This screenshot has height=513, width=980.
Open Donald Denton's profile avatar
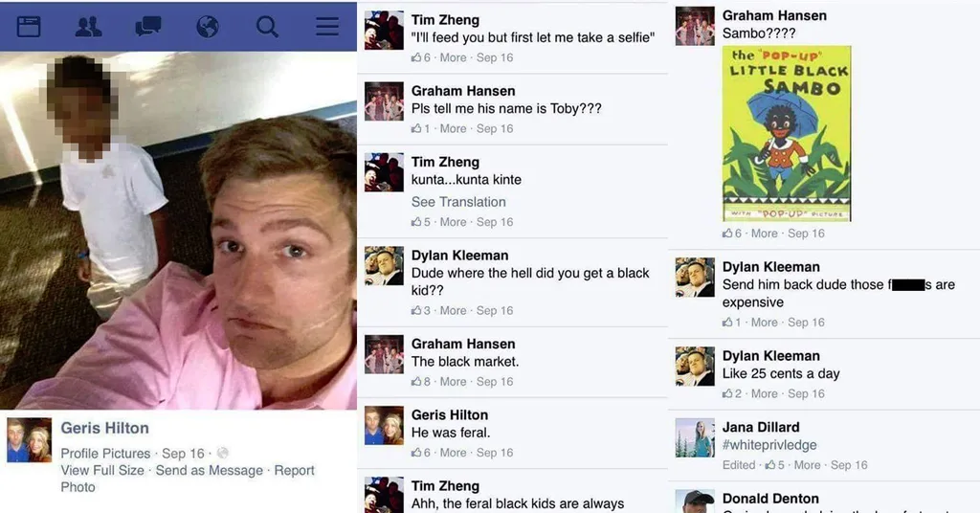pyautogui.click(x=695, y=502)
